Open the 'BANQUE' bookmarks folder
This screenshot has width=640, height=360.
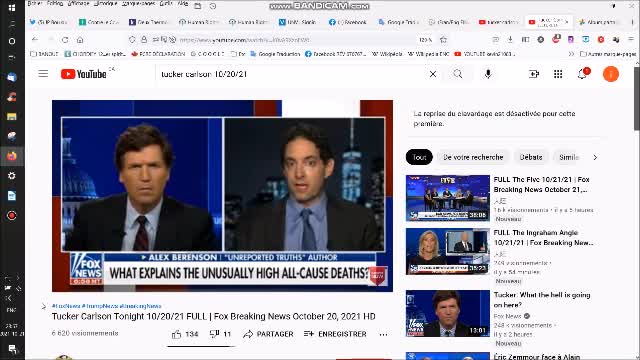point(44,53)
